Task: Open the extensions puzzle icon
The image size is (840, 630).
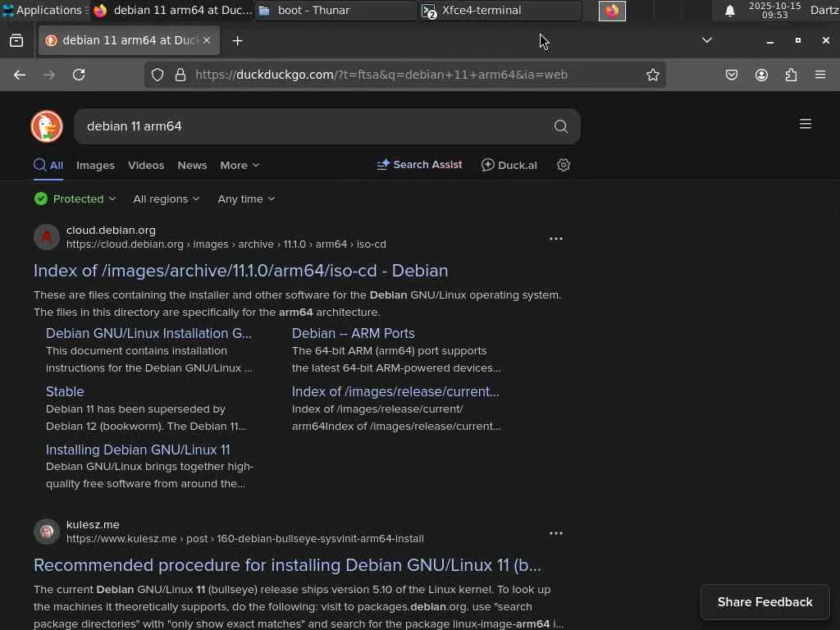Action: click(x=791, y=75)
